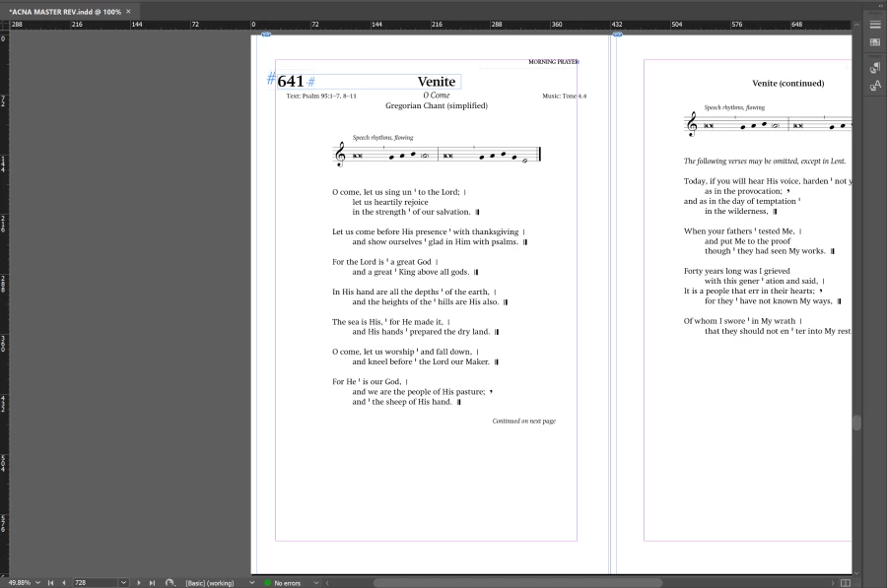The image size is (887, 588).
Task: Click the line 'When your fathers tested Me'
Action: click(x=742, y=231)
